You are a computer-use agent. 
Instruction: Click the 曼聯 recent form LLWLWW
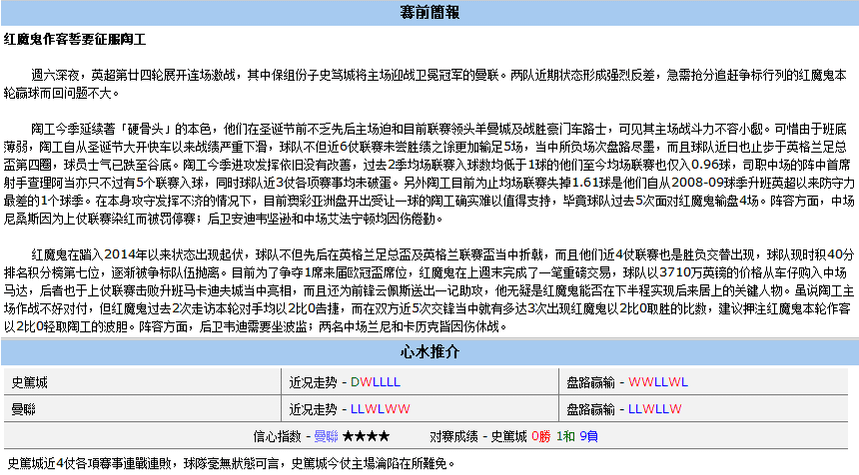click(x=380, y=409)
